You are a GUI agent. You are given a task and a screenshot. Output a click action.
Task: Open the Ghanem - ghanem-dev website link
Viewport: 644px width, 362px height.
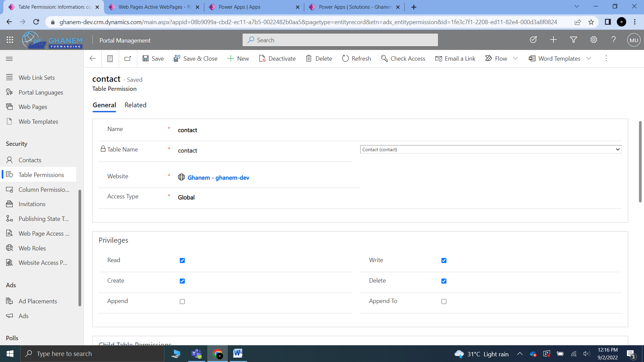coord(218,177)
